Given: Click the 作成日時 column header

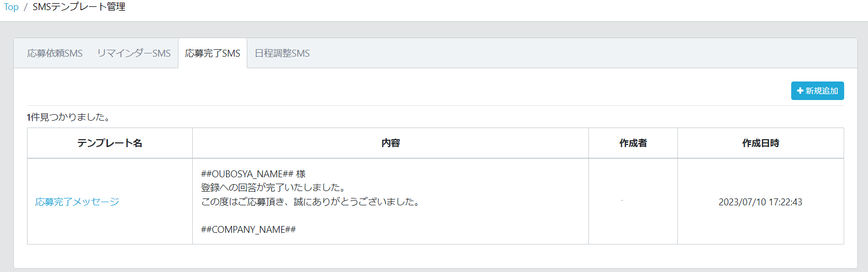Looking at the screenshot, I should 760,143.
